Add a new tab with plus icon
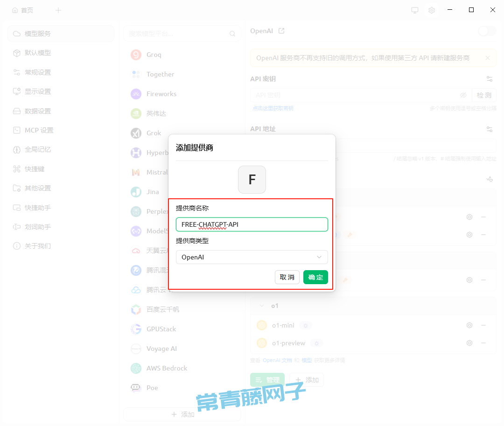The width and height of the screenshot is (504, 426). pos(58,10)
